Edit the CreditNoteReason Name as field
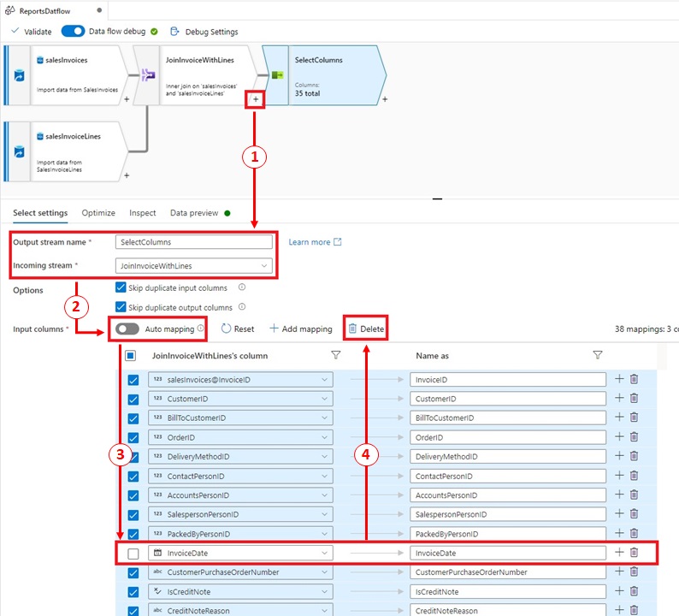 507,610
